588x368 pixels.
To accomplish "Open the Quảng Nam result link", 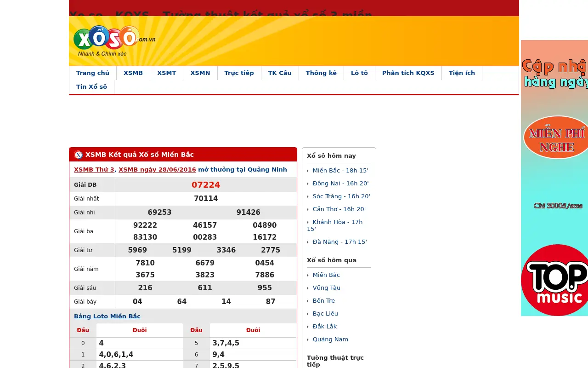I will coord(330,339).
